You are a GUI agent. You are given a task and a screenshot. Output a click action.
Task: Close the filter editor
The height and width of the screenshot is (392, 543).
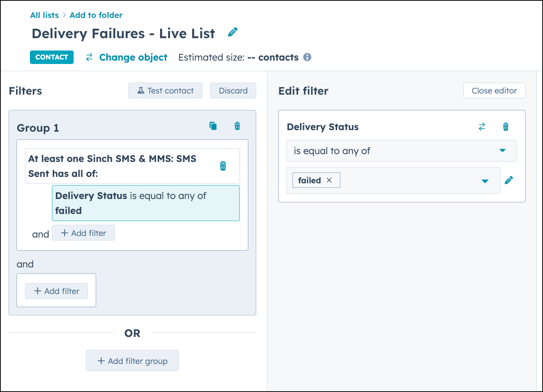click(494, 90)
